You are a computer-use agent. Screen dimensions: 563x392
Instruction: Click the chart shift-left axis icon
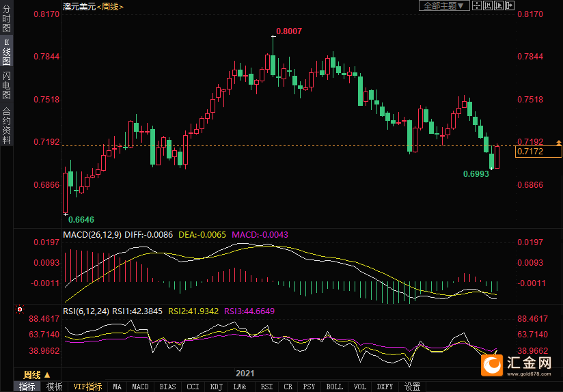pos(488,5)
